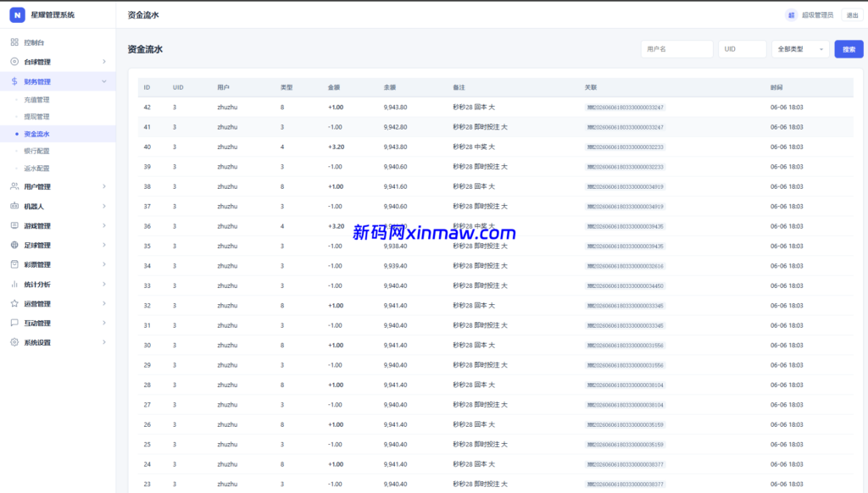This screenshot has height=493, width=868.
Task: Click 类型 column header
Action: 287,87
